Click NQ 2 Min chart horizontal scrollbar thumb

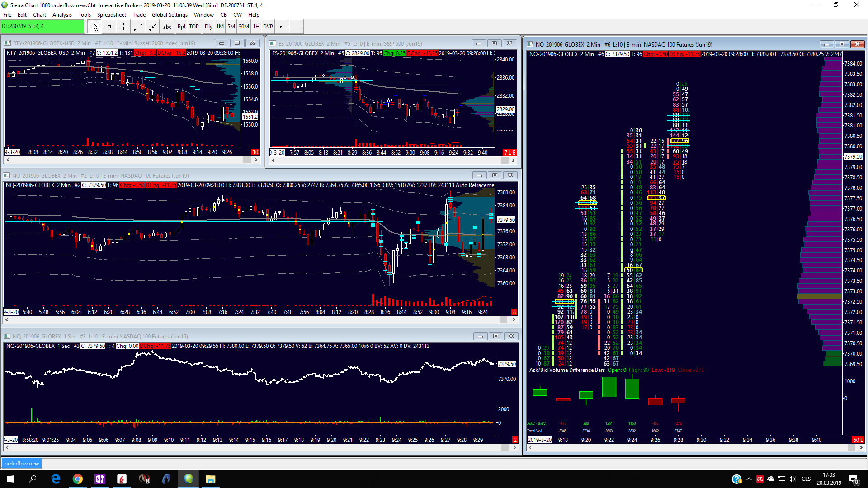[503, 319]
